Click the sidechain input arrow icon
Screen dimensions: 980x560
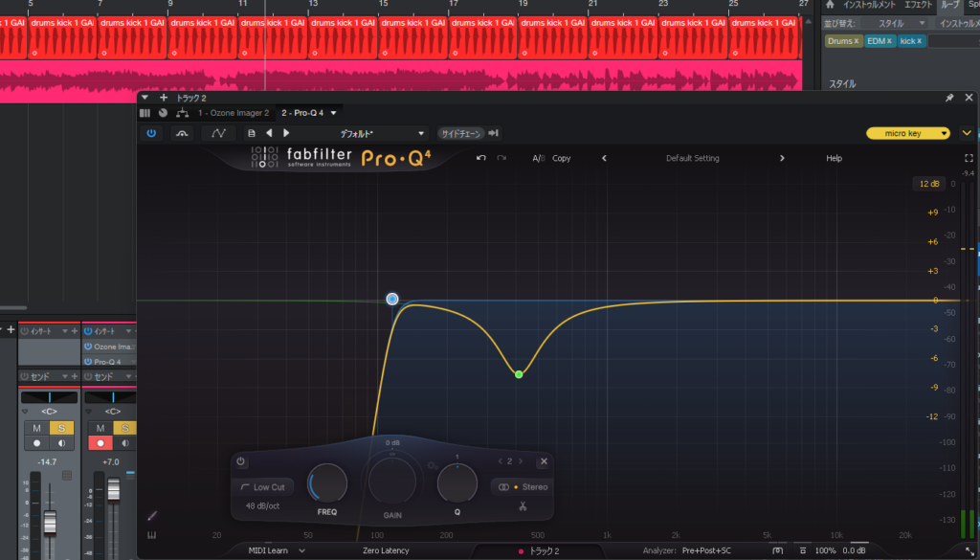494,133
